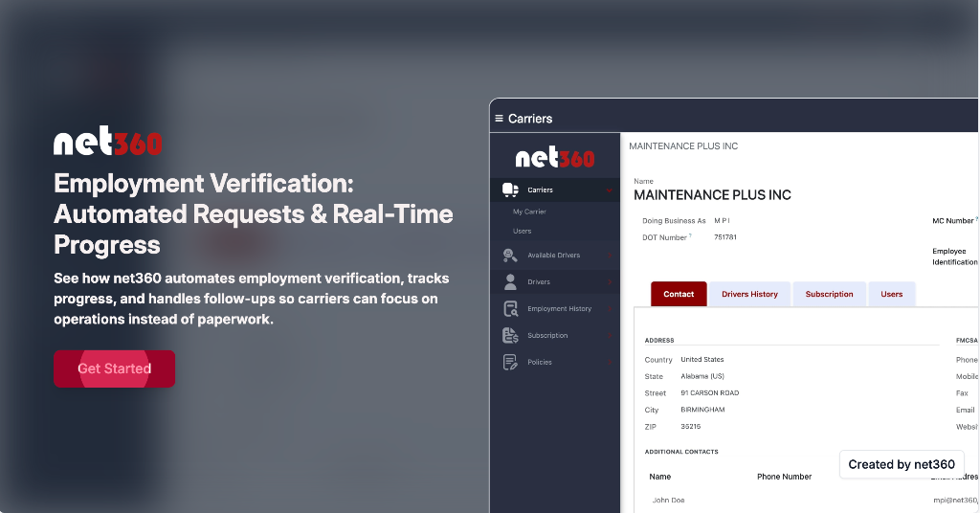Click the DOT Number value 751781
Viewport: 980px width, 513px height.
tap(725, 237)
